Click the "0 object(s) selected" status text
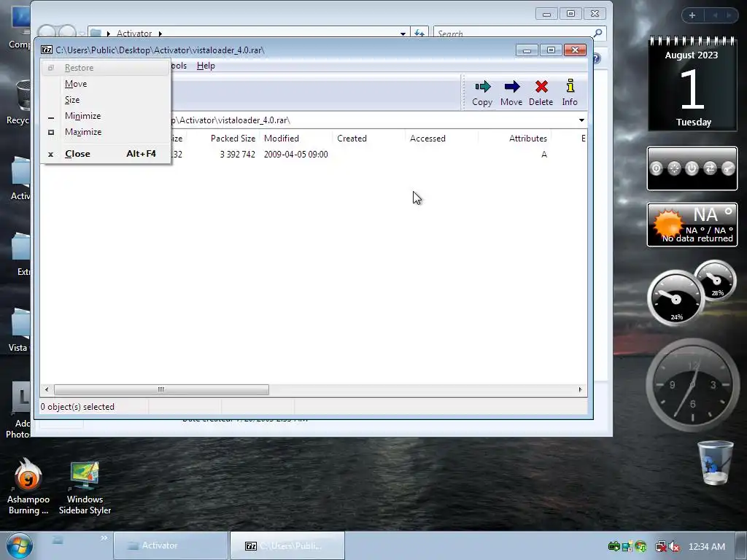Viewport: 747px width, 560px height. (x=77, y=407)
